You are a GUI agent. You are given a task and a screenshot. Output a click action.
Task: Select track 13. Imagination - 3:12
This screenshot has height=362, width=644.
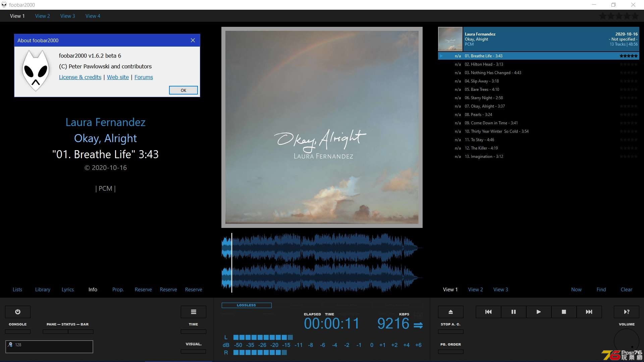point(539,157)
